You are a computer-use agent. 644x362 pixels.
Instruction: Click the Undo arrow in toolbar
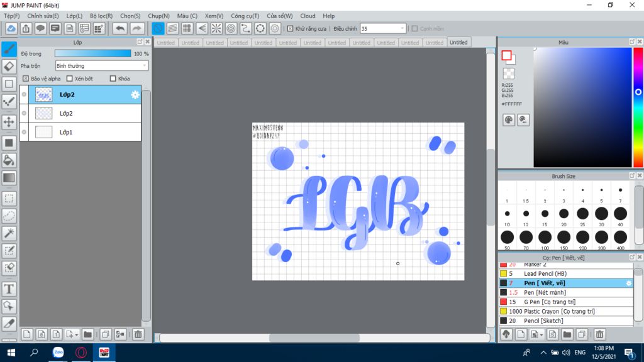pos(120,28)
